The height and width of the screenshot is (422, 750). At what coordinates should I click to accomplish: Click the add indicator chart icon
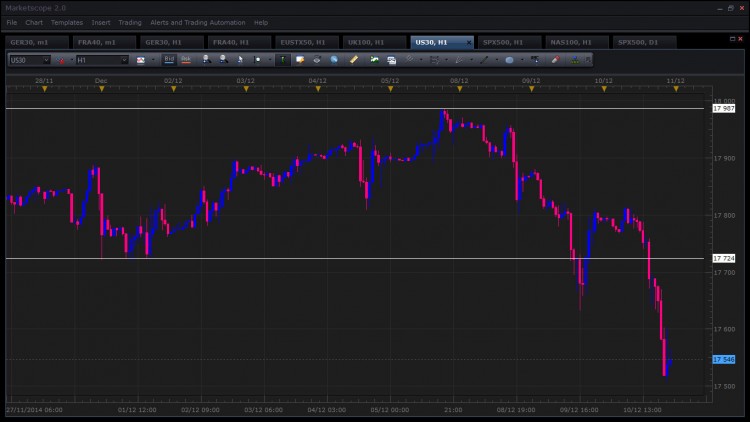(x=374, y=60)
